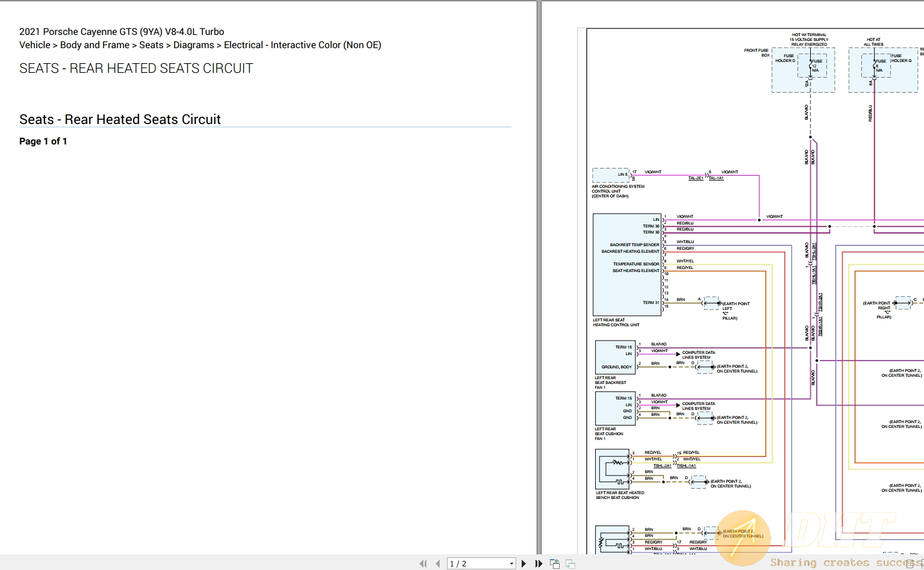Click the Vehicle breadcrumb text
Screen dimensions: 924x570
click(x=35, y=45)
